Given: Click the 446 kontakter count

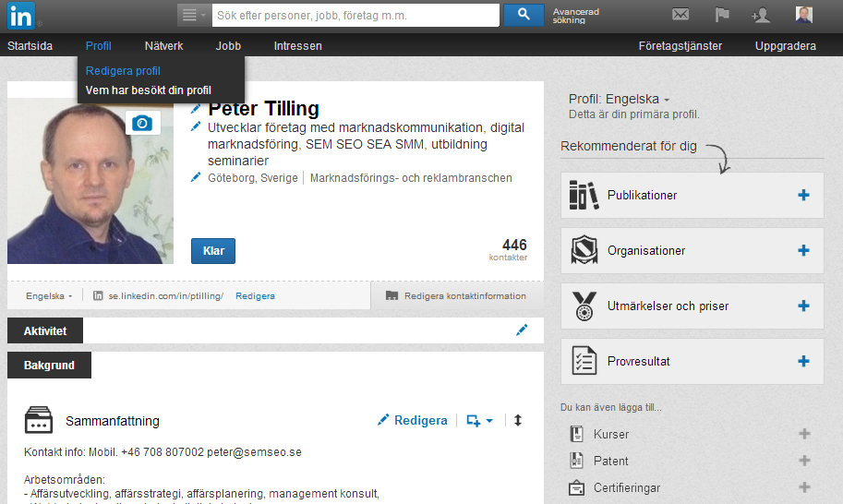Looking at the screenshot, I should click(x=508, y=250).
